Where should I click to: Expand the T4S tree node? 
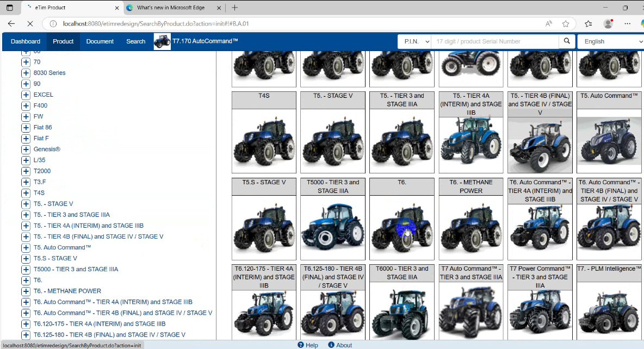26,193
